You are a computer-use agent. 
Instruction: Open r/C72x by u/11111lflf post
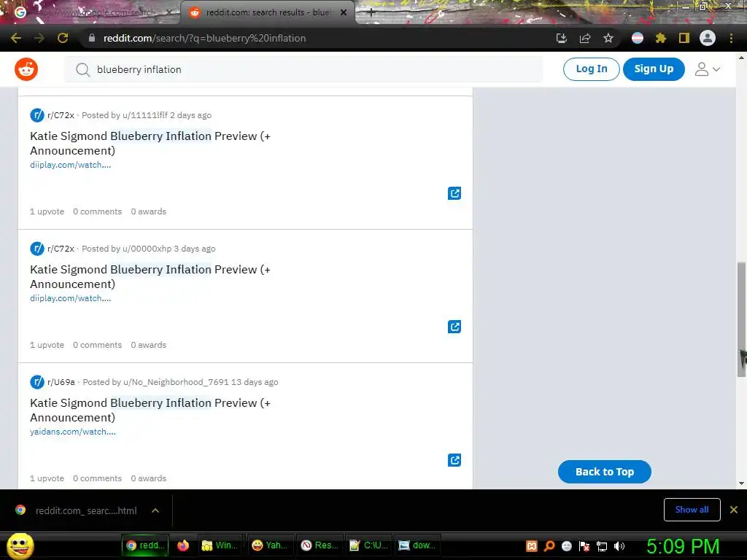point(61,115)
